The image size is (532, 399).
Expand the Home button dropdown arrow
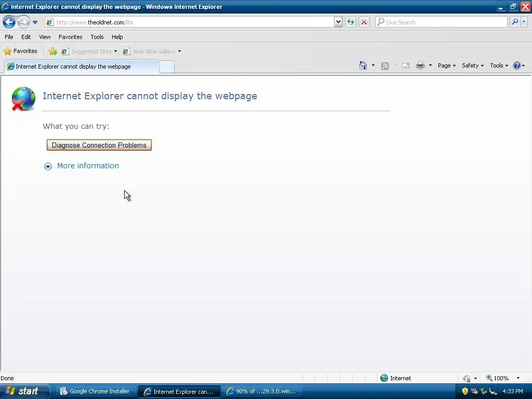click(373, 65)
